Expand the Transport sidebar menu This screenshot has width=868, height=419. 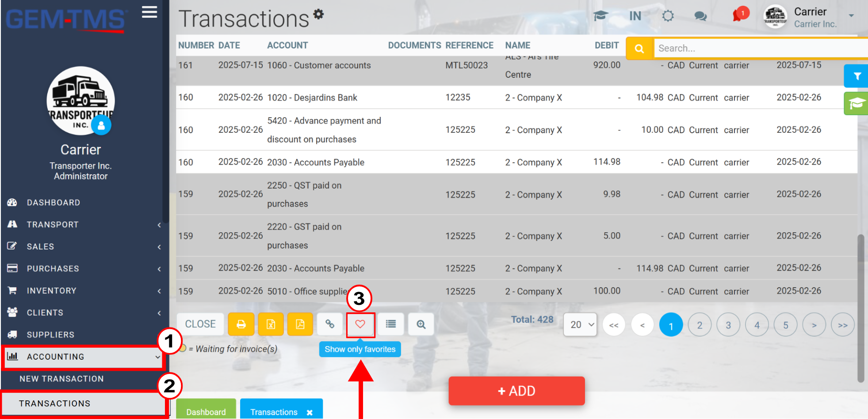point(84,225)
